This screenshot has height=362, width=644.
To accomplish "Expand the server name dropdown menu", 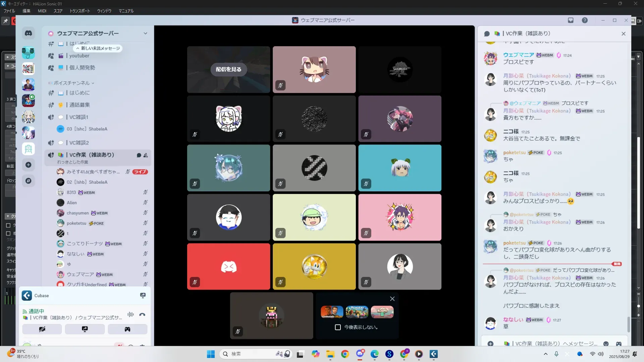I will tap(145, 33).
